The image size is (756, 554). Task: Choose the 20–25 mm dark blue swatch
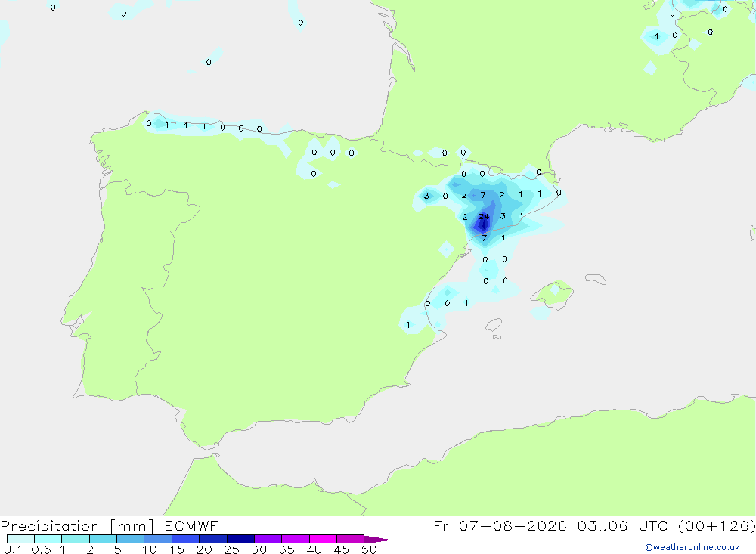tap(213, 539)
